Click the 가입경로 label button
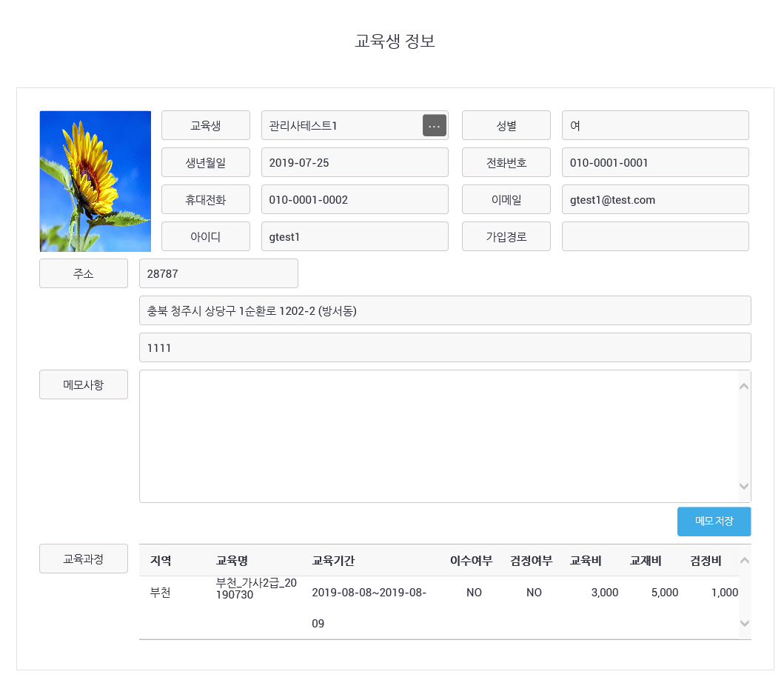Image resolution: width=784 pixels, height=683 pixels. click(x=506, y=236)
